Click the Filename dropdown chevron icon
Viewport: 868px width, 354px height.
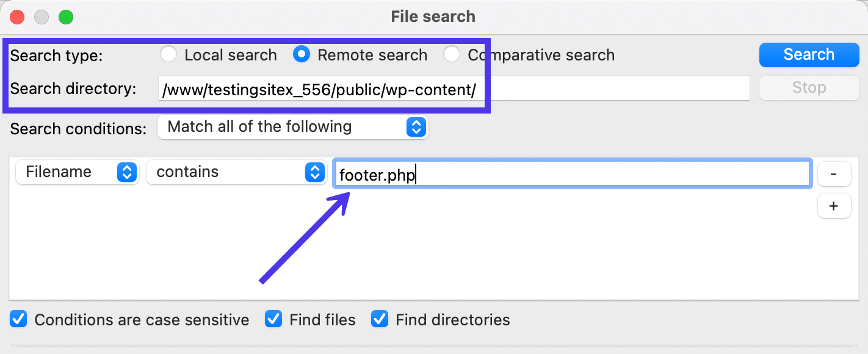point(126,172)
